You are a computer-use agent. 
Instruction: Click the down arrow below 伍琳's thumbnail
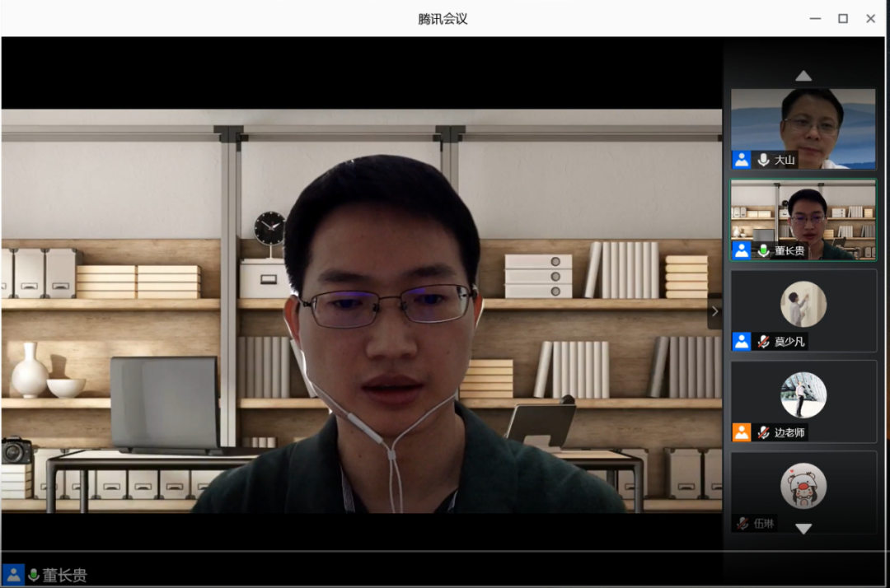[x=803, y=530]
